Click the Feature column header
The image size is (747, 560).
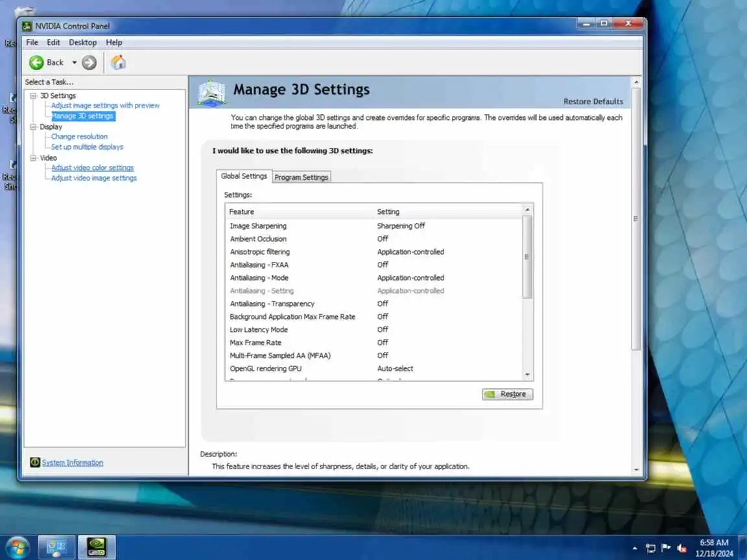point(300,211)
